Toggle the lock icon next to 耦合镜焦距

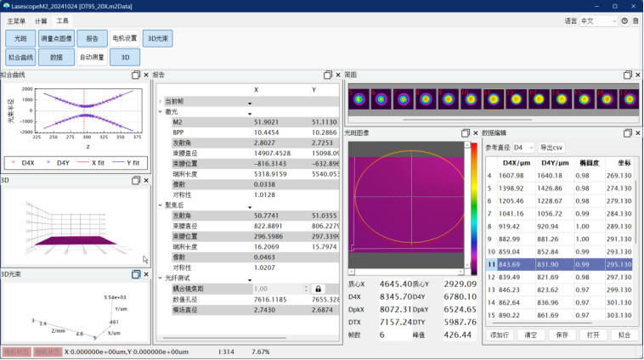[x=318, y=289]
